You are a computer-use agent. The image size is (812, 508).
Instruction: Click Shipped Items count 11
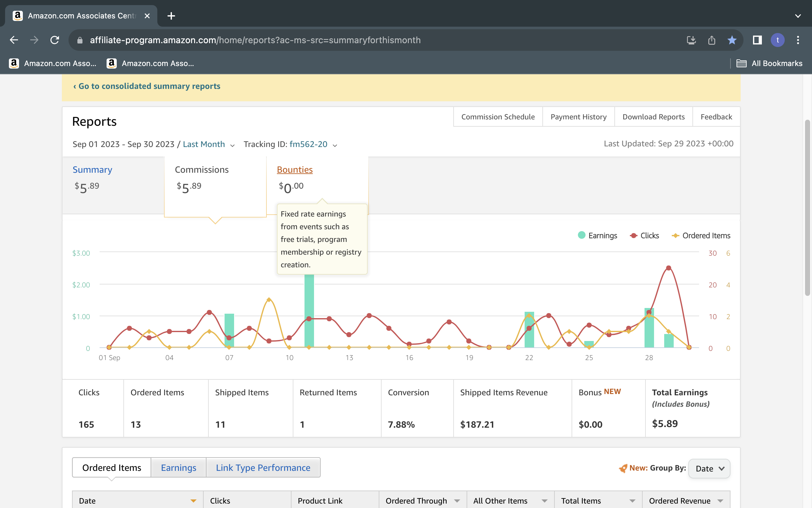(x=220, y=424)
